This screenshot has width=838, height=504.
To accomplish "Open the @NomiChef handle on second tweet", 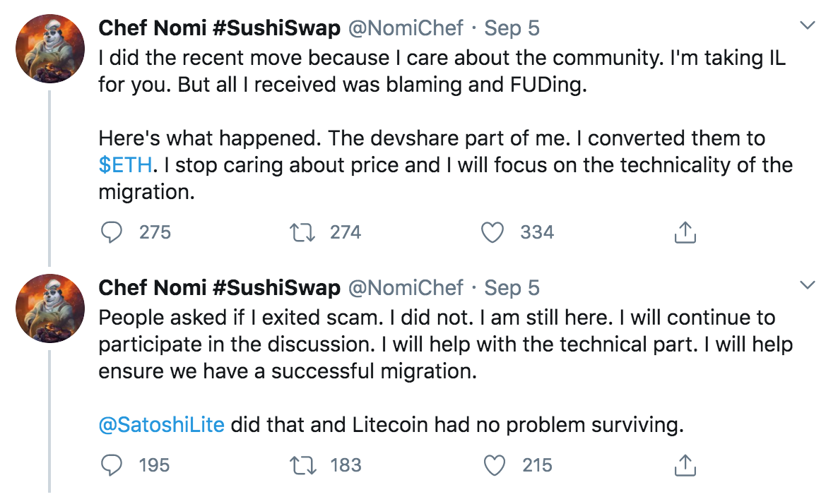I will point(406,287).
